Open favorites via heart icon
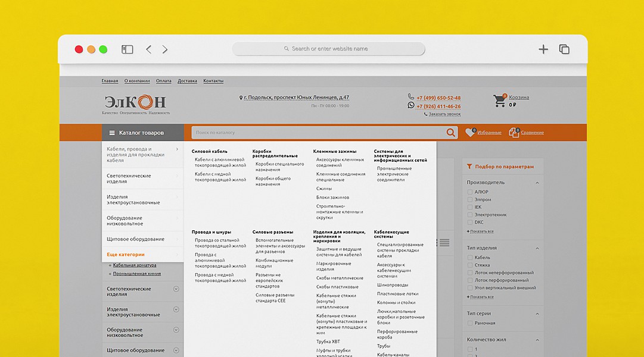Image resolution: width=644 pixels, height=357 pixels. (x=470, y=133)
